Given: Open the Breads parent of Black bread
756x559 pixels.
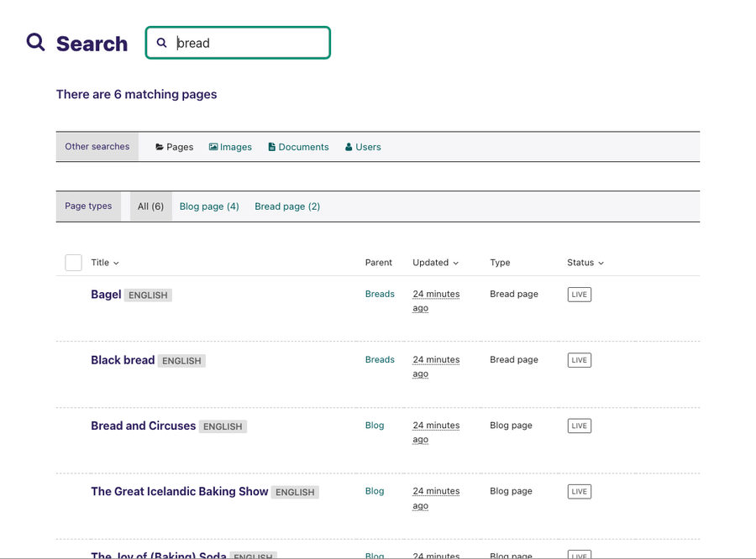Looking at the screenshot, I should coord(380,359).
